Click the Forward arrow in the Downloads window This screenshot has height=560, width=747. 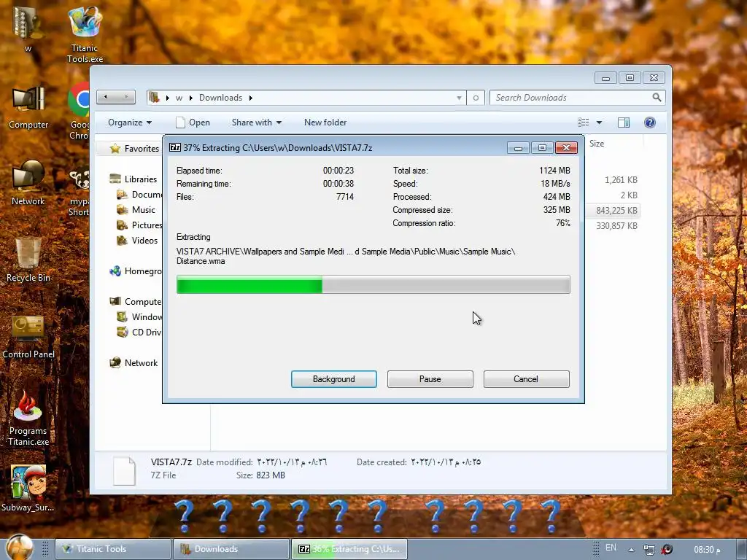(x=126, y=97)
